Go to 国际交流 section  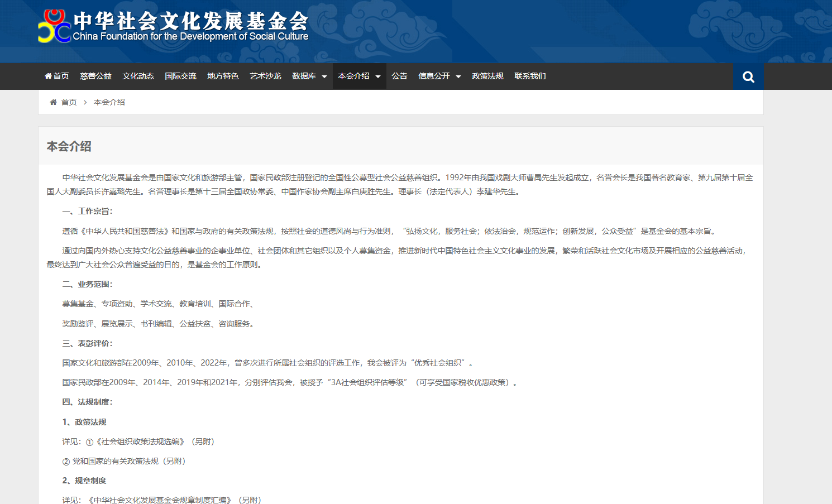tap(180, 76)
